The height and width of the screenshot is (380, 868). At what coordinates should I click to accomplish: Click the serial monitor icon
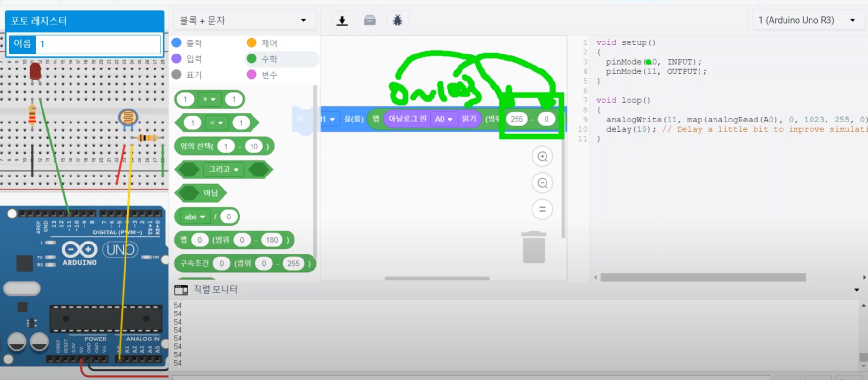click(181, 290)
